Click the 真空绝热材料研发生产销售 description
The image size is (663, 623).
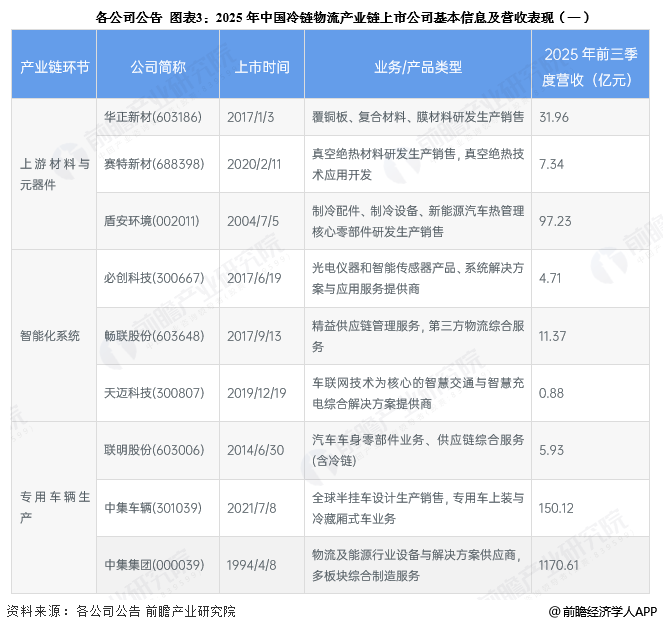(418, 164)
